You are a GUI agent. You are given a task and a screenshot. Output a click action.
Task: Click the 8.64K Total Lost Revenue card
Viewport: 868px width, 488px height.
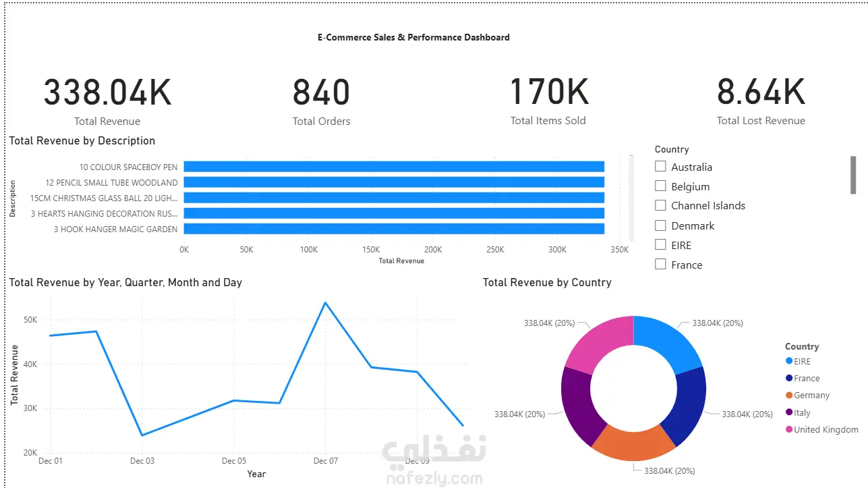point(761,101)
